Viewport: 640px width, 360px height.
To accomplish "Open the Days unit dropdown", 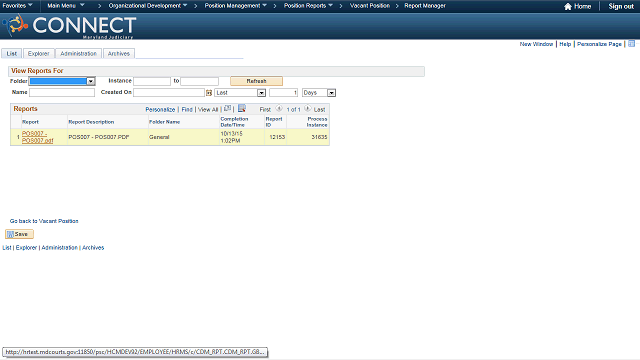I will click(319, 93).
